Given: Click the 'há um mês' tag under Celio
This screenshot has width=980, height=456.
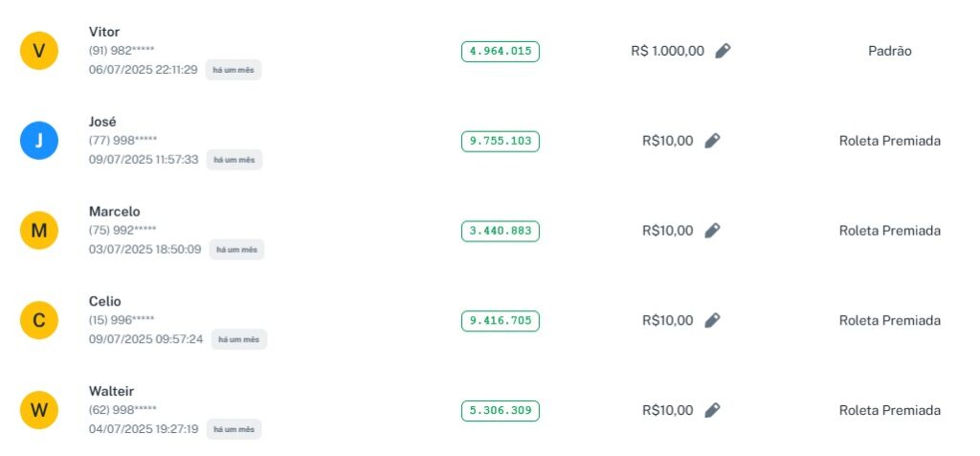Looking at the screenshot, I should pos(239,339).
